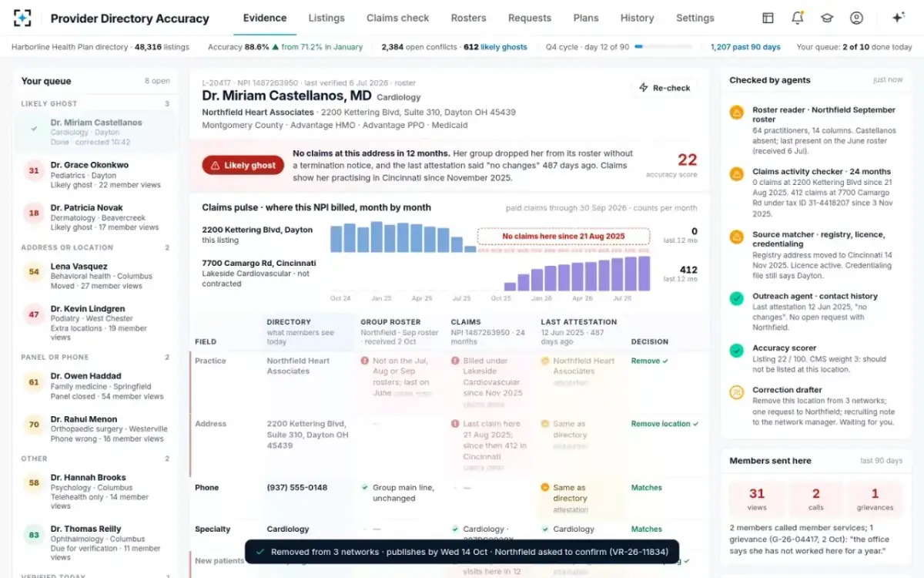Click the Claims activity checker icon
Image resolution: width=924 pixels, height=578 pixels.
coord(737,174)
